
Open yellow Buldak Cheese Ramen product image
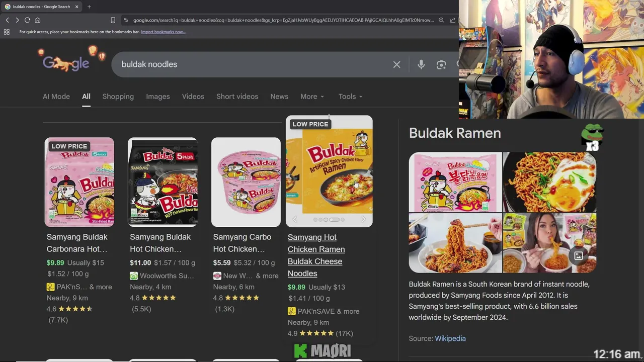[x=329, y=171]
